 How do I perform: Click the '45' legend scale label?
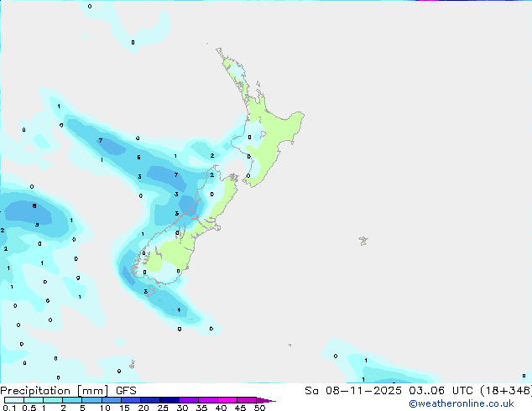(240, 408)
